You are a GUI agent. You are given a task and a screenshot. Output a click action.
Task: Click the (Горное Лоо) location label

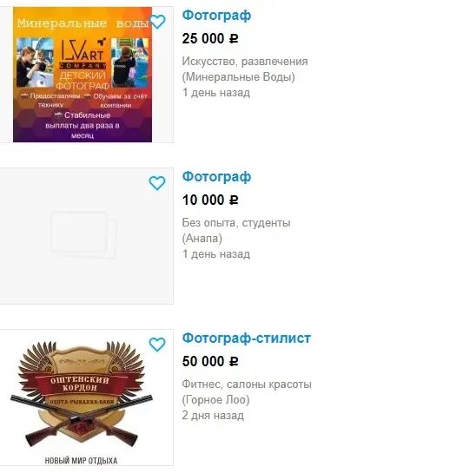[x=215, y=399]
